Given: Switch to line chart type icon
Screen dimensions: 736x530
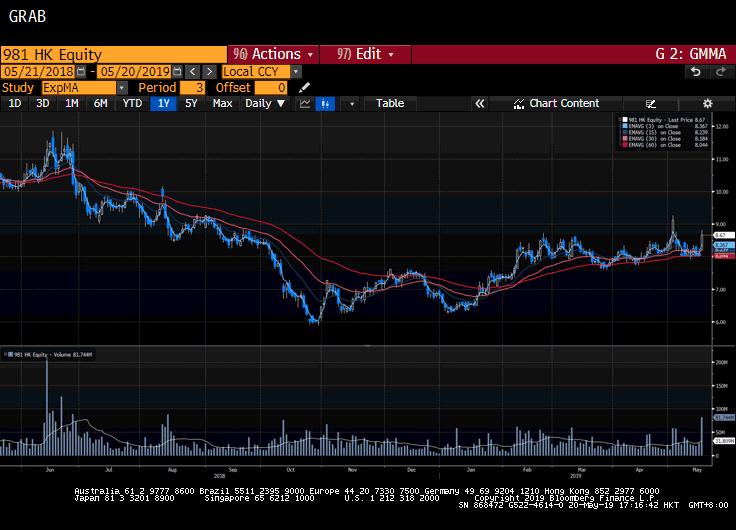Looking at the screenshot, I should tap(304, 103).
